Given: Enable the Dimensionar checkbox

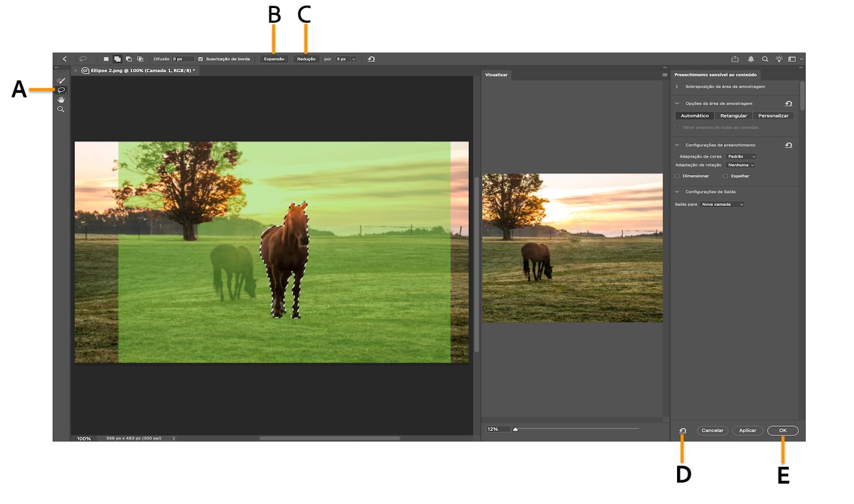Looking at the screenshot, I should point(677,176).
